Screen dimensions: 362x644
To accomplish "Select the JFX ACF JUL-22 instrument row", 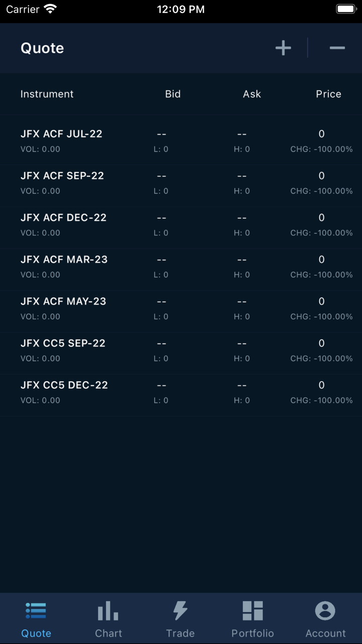I will (61, 134).
